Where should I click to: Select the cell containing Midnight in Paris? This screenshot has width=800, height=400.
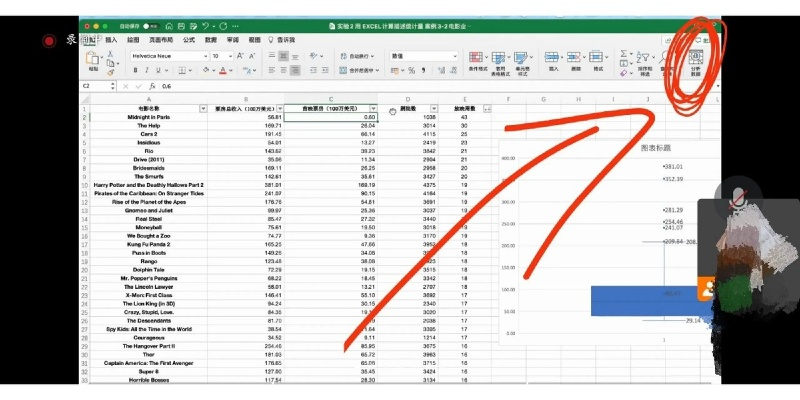click(x=149, y=117)
